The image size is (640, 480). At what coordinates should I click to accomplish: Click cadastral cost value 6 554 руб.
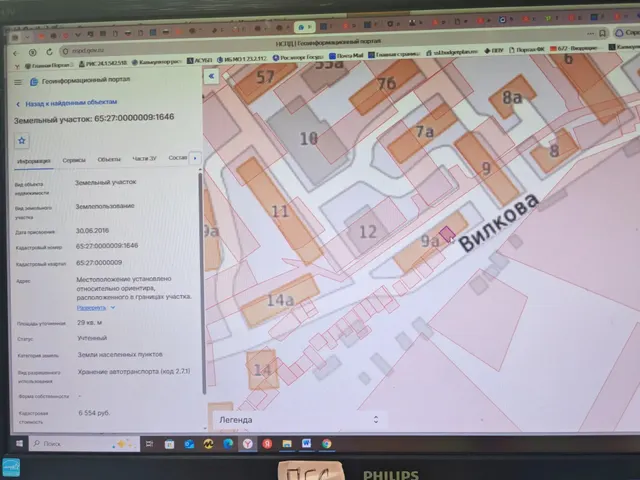point(94,413)
